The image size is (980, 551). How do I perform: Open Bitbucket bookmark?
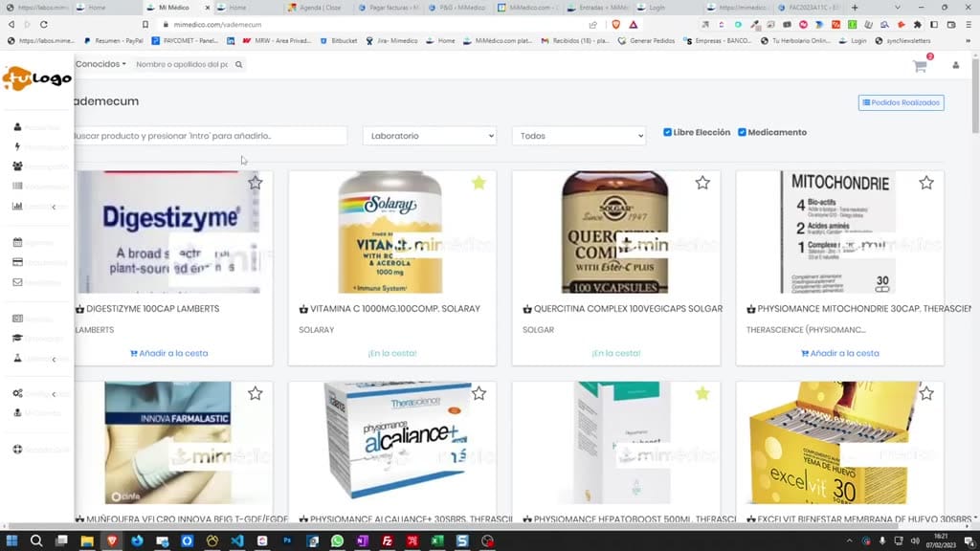tap(338, 40)
